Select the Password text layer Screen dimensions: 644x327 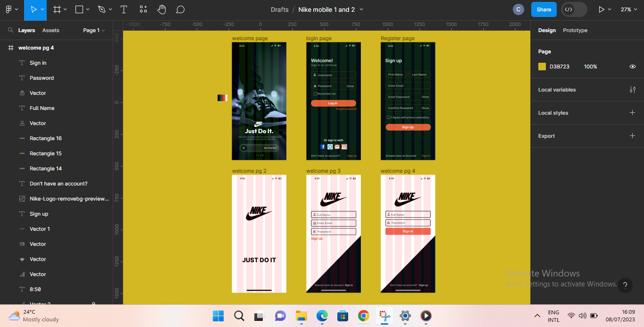pos(57,78)
